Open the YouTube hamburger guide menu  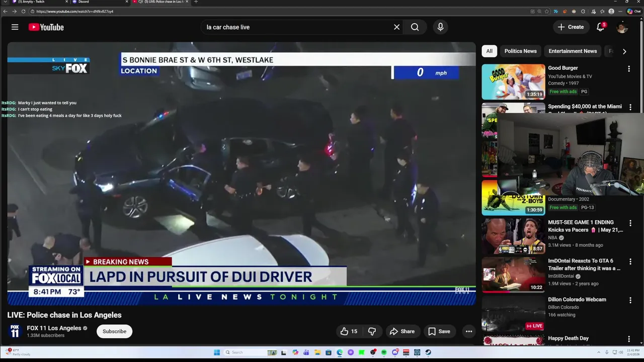pyautogui.click(x=15, y=27)
